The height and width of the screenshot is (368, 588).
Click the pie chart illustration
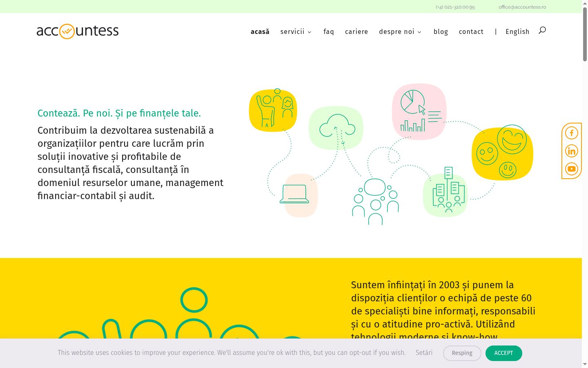(419, 111)
